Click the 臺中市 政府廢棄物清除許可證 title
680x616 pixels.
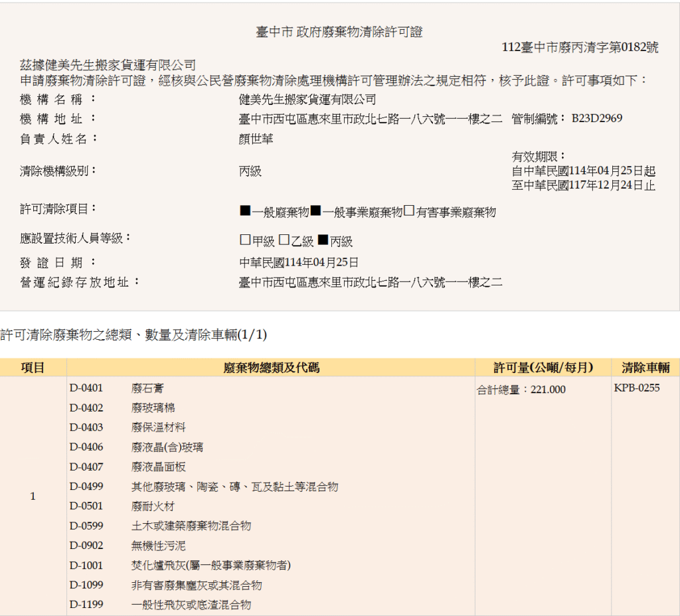339,31
